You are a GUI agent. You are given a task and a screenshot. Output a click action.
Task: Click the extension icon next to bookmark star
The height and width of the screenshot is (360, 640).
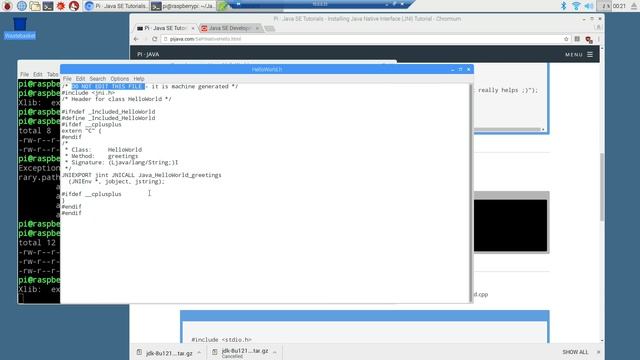point(577,39)
